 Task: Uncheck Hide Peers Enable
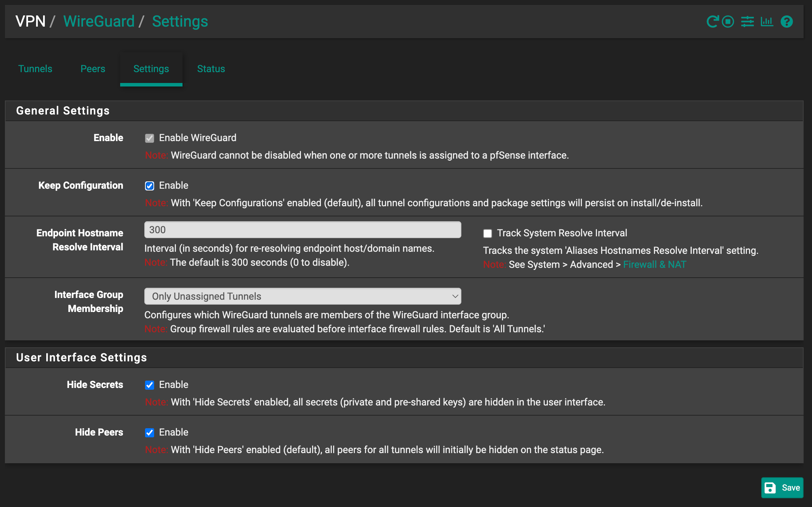tap(150, 433)
